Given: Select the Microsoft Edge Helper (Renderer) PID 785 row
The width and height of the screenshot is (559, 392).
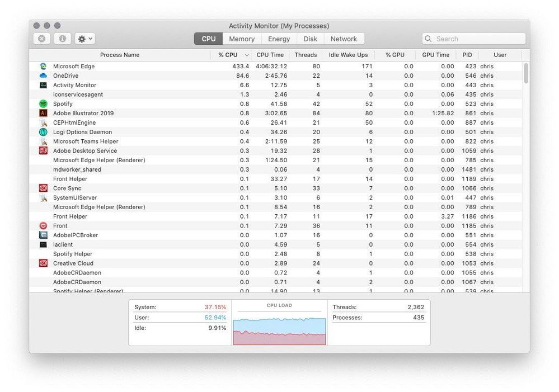Looking at the screenshot, I should click(x=275, y=160).
